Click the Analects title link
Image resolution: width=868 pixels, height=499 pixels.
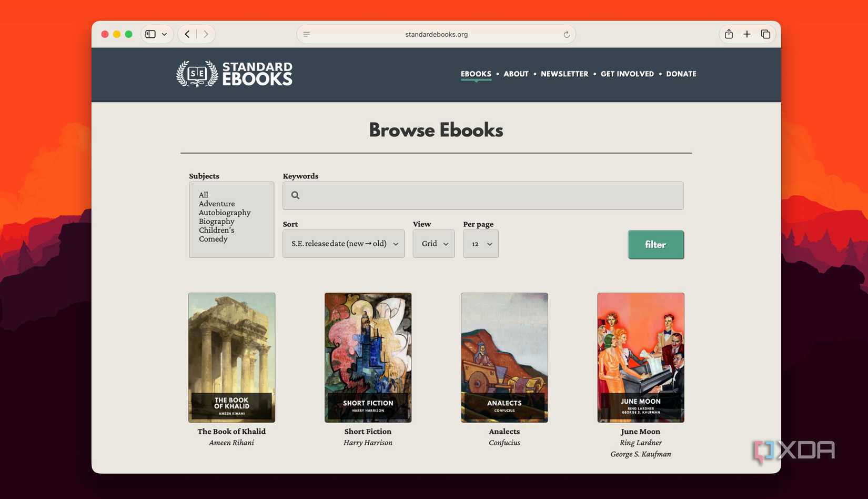[504, 432]
